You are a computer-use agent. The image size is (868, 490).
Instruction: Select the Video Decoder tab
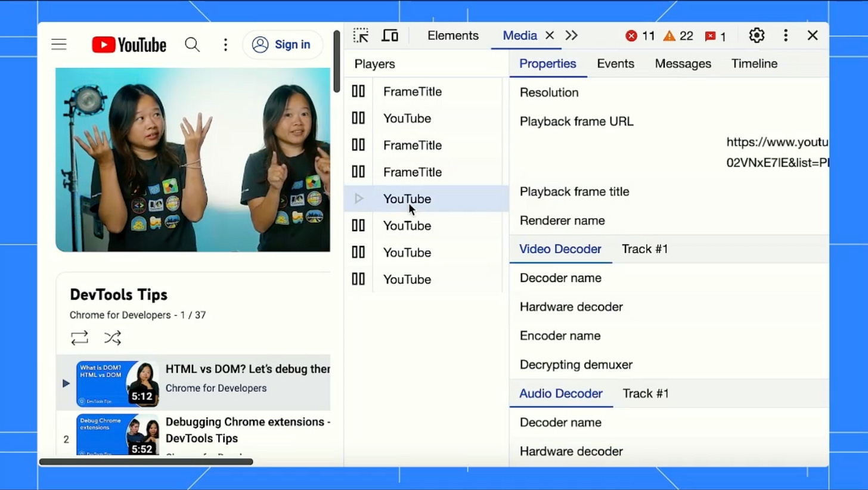click(560, 249)
